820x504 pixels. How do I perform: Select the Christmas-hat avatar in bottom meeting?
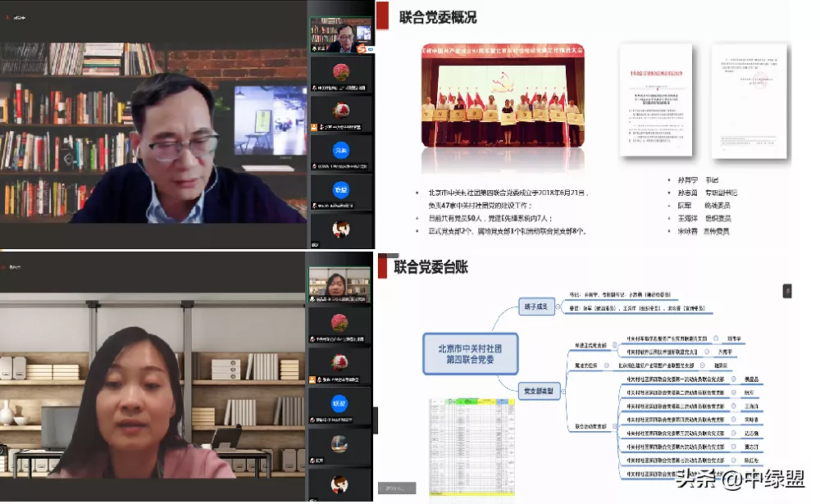(339, 361)
